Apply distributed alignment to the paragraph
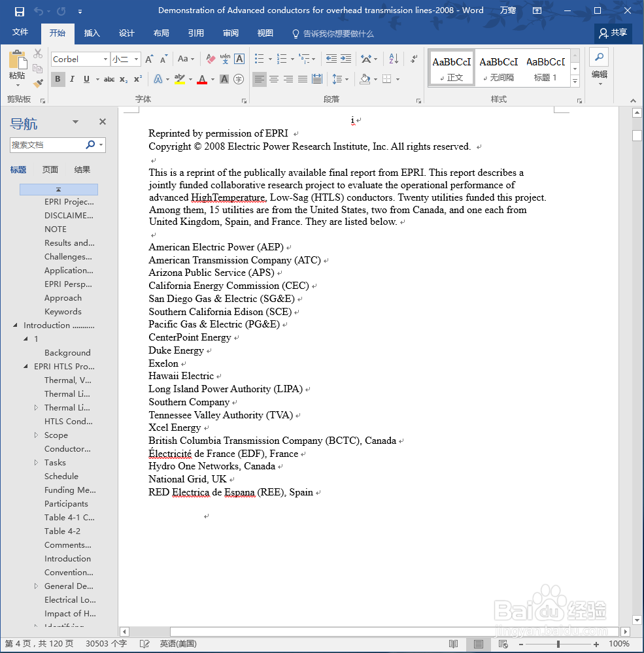This screenshot has height=653, width=644. coord(317,79)
